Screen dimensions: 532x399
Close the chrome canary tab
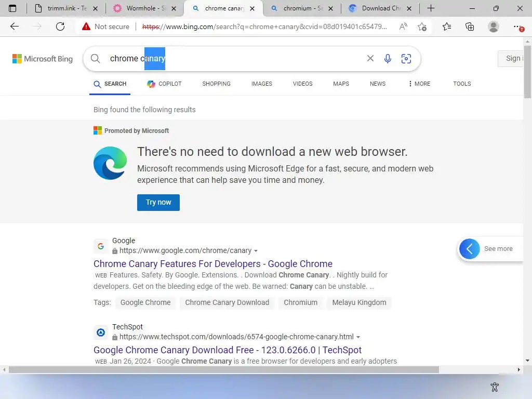tap(252, 8)
